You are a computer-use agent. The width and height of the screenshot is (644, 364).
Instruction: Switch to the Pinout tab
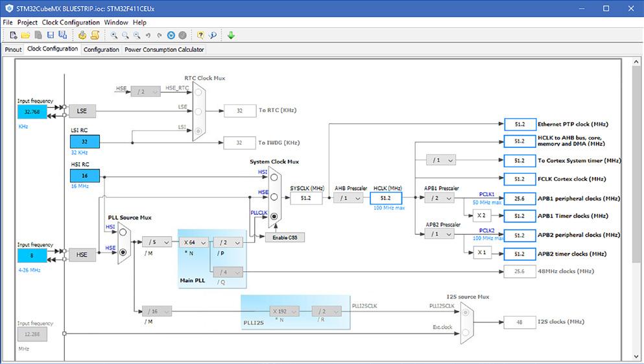(x=13, y=49)
